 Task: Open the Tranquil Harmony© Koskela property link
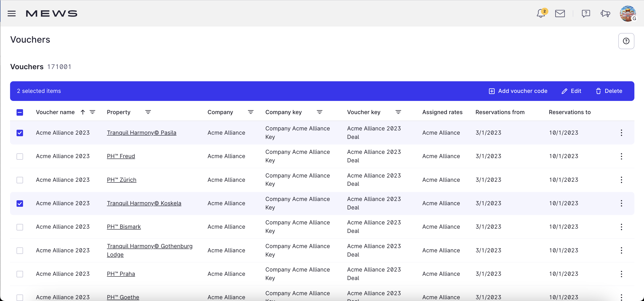click(144, 203)
